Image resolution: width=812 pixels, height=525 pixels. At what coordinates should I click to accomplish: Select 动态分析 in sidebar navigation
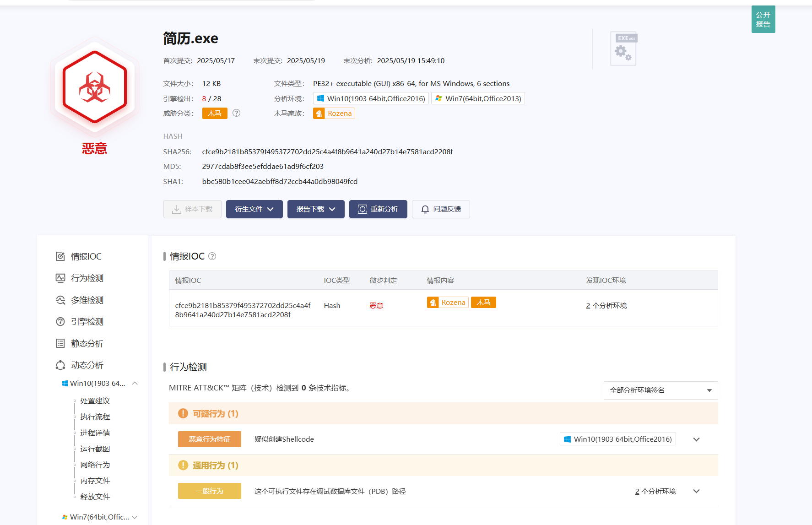[87, 365]
